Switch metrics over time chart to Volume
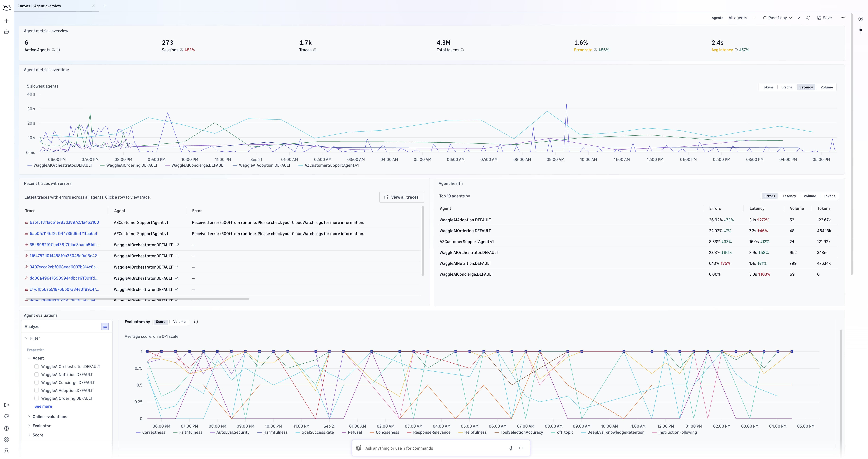 pyautogui.click(x=827, y=87)
